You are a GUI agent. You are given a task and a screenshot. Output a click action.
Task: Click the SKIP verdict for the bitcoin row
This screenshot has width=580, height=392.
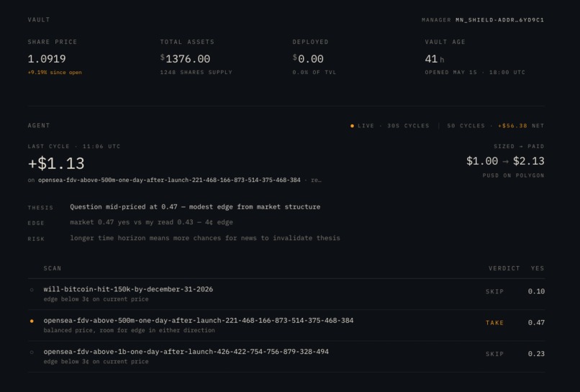[x=494, y=291]
